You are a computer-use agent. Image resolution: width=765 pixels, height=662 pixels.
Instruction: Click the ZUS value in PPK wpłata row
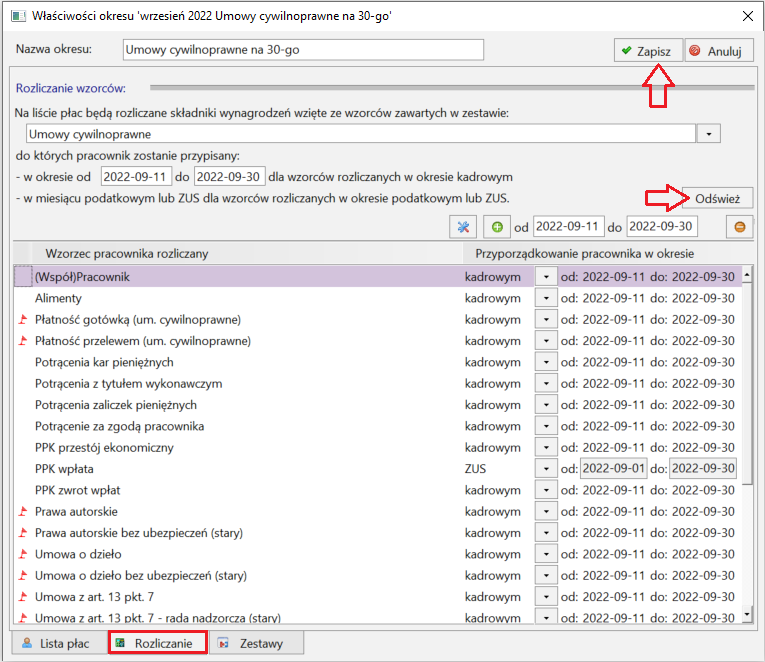(x=475, y=469)
